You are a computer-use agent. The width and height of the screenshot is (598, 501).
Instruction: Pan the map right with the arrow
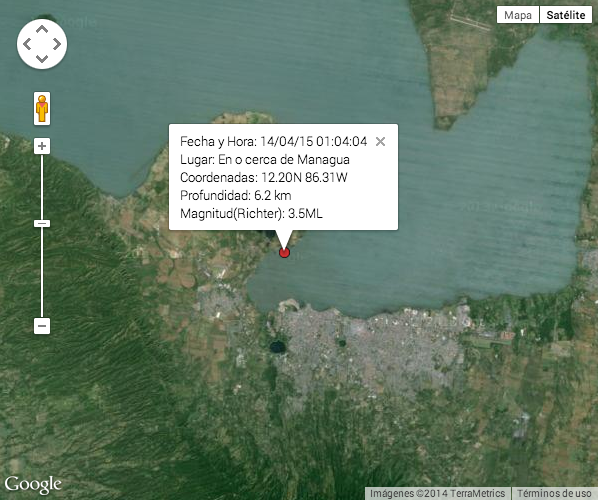pos(57,44)
